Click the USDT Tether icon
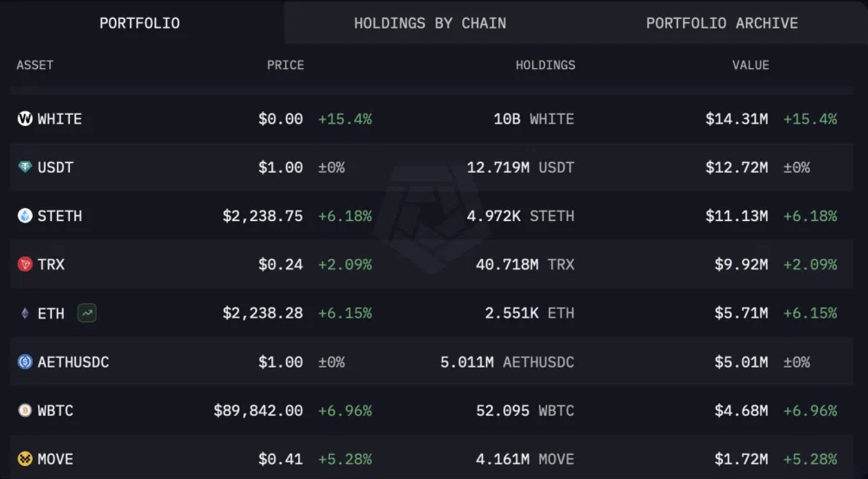The image size is (868, 479). (25, 167)
